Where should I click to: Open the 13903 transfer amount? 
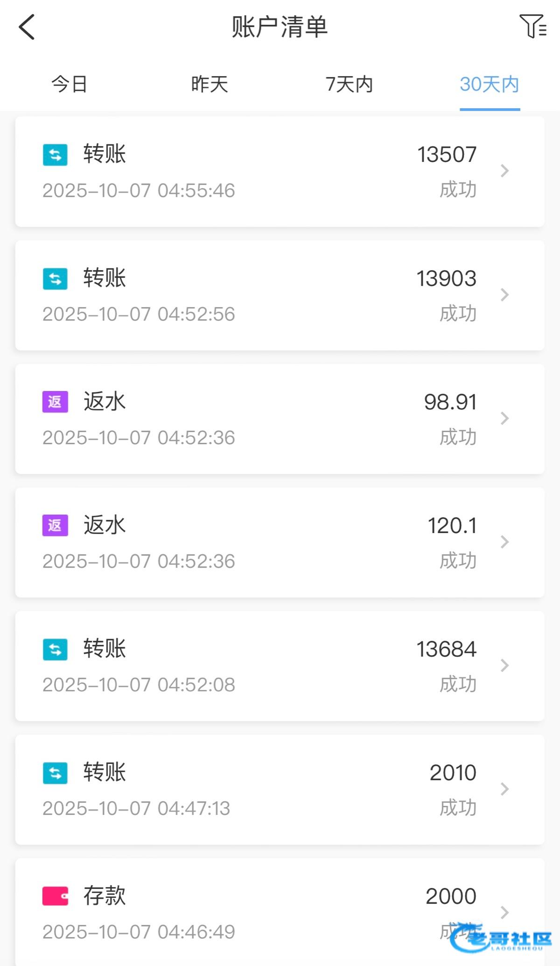tap(446, 279)
